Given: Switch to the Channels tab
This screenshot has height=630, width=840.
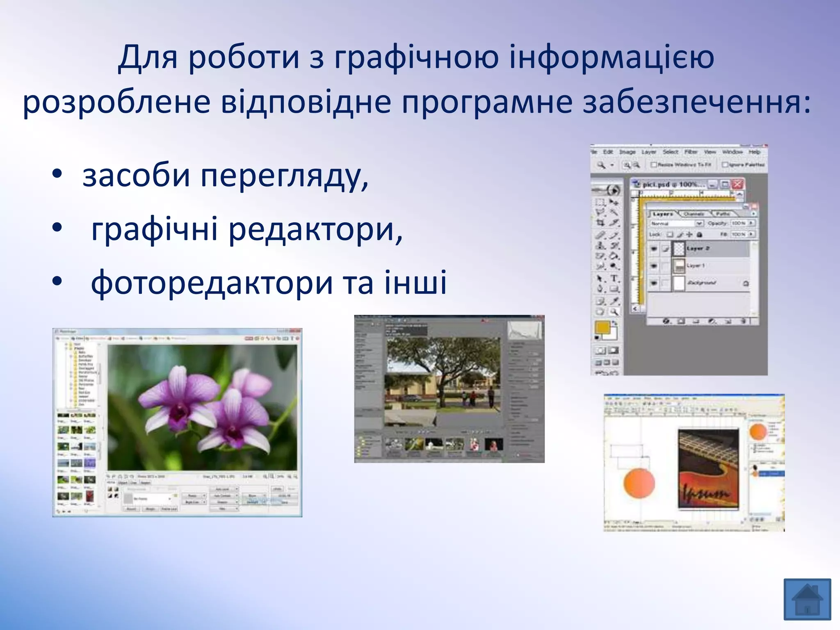Looking at the screenshot, I should click(x=694, y=214).
